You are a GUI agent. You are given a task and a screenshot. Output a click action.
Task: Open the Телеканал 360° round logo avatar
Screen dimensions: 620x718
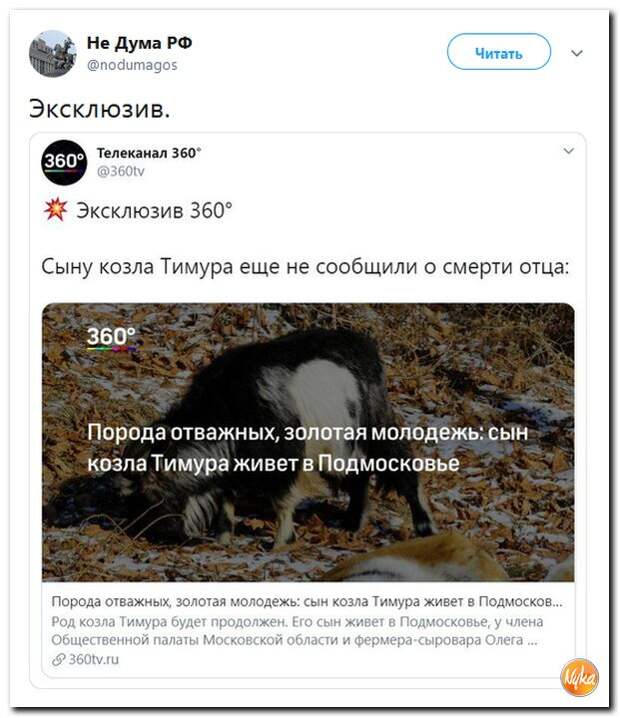pos(64,162)
